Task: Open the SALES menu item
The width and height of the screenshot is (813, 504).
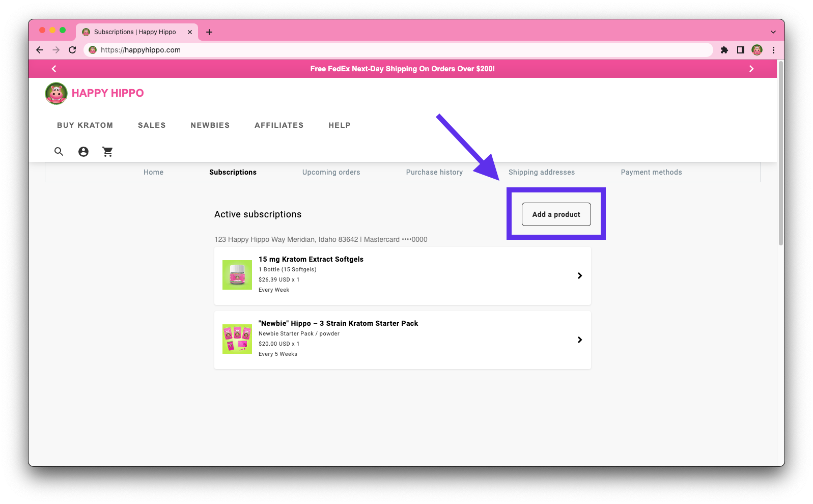Action: pyautogui.click(x=152, y=125)
